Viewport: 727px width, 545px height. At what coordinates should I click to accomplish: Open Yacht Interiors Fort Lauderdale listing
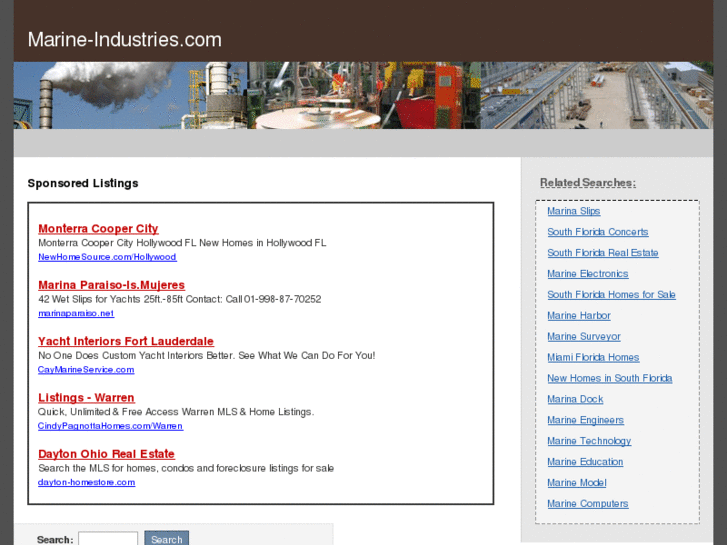click(x=126, y=341)
